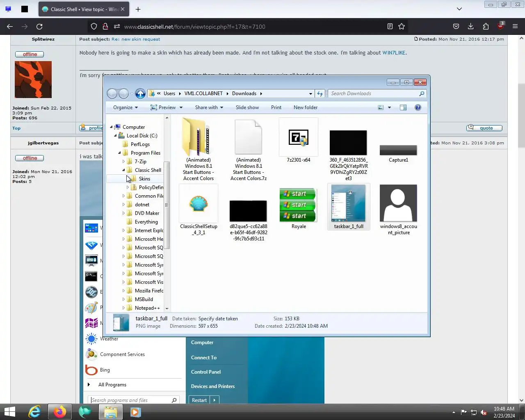The image size is (525, 420).
Task: Select the d82que5-cc62a88e file
Action: point(248,220)
